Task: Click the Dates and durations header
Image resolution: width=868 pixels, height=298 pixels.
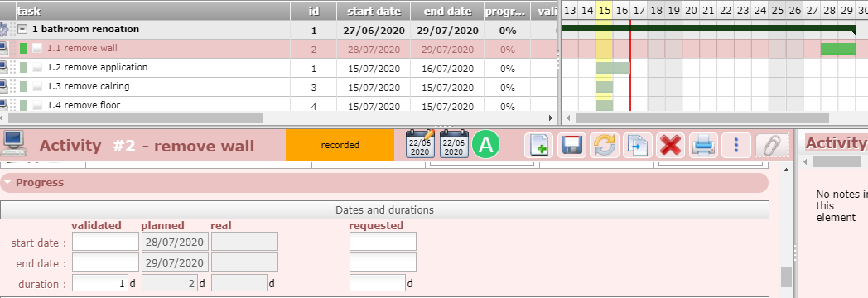Action: click(x=384, y=210)
